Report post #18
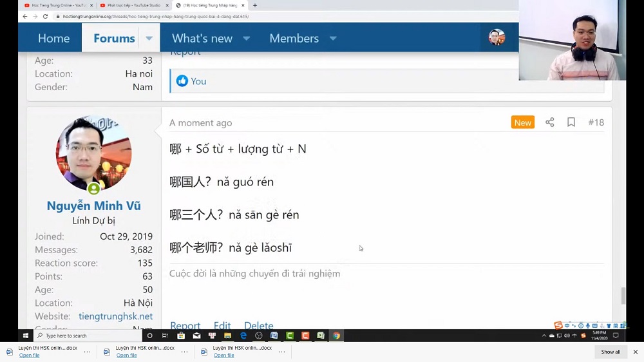644x362 pixels. point(185,325)
